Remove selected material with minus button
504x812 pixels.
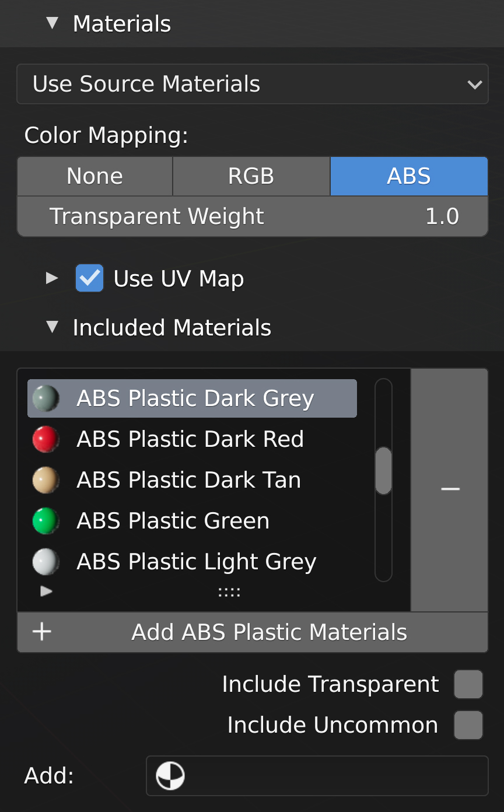pos(450,489)
